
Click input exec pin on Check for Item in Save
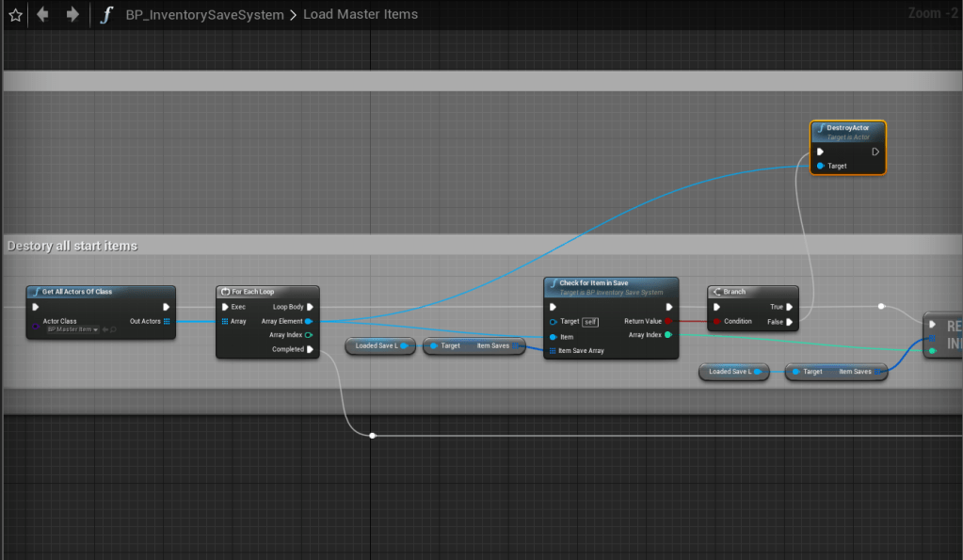[x=553, y=307]
